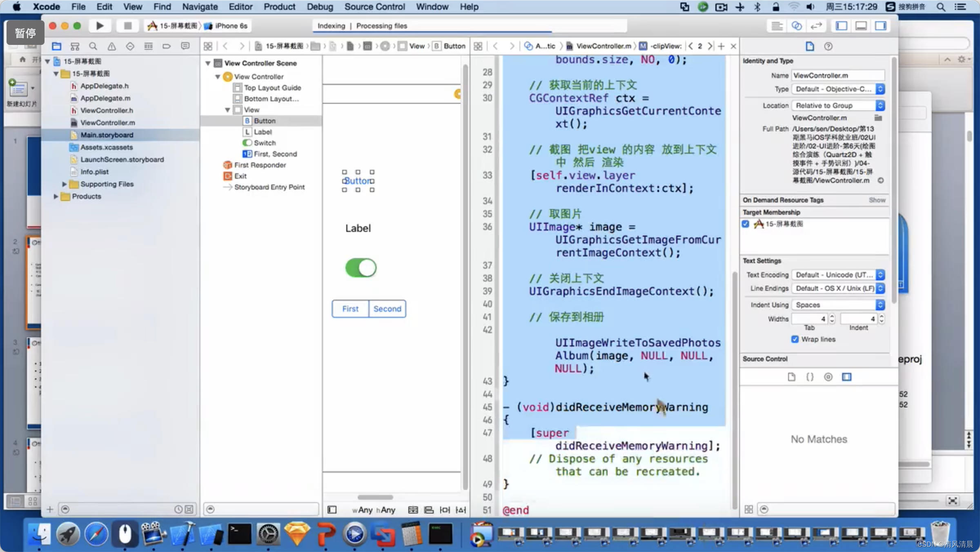Open the Issue navigator warning icon
This screenshot has width=980, height=552.
coord(111,46)
